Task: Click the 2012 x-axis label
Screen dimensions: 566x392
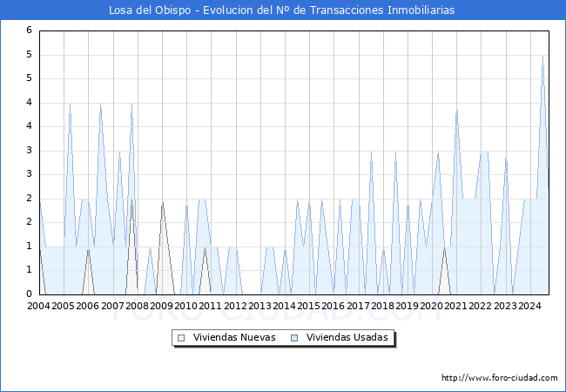Action: (235, 306)
